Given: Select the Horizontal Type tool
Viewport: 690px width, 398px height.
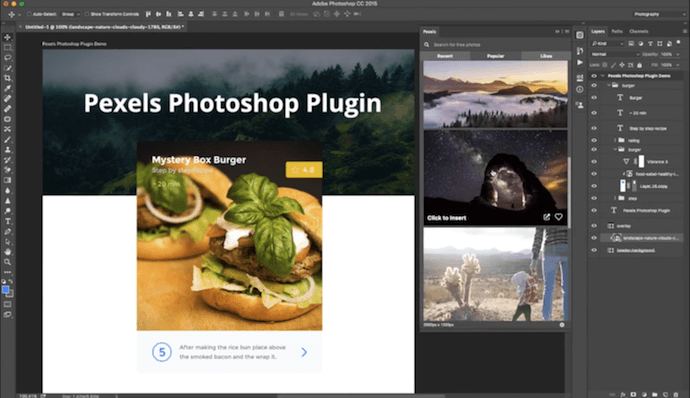Looking at the screenshot, I should [x=7, y=221].
